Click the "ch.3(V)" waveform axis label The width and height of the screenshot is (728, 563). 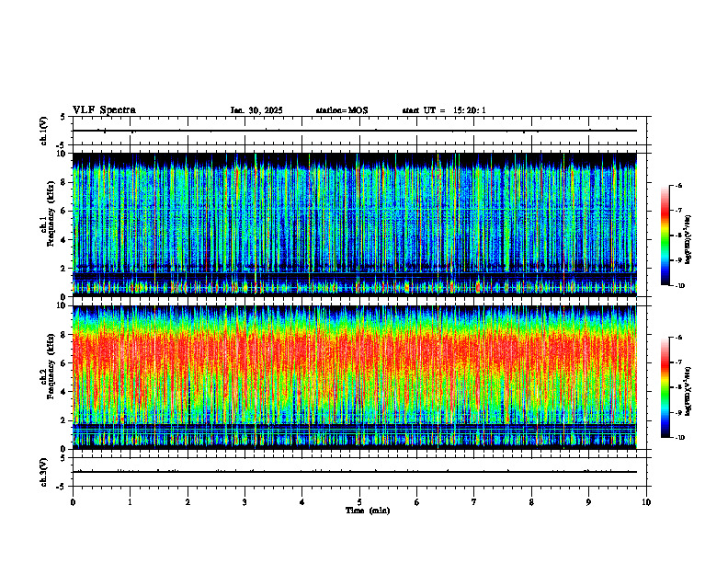click(43, 472)
